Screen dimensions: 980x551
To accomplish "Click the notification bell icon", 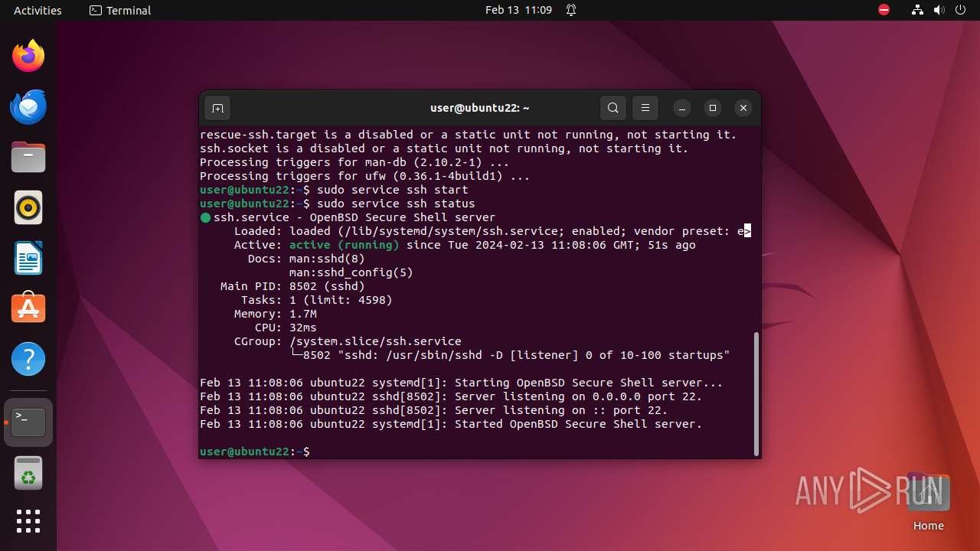I will pyautogui.click(x=571, y=10).
